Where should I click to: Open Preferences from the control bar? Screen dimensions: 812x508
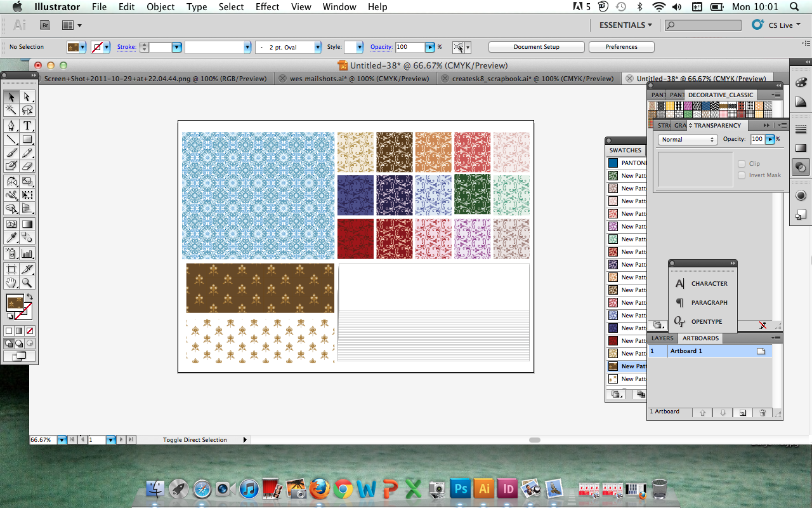coord(621,46)
